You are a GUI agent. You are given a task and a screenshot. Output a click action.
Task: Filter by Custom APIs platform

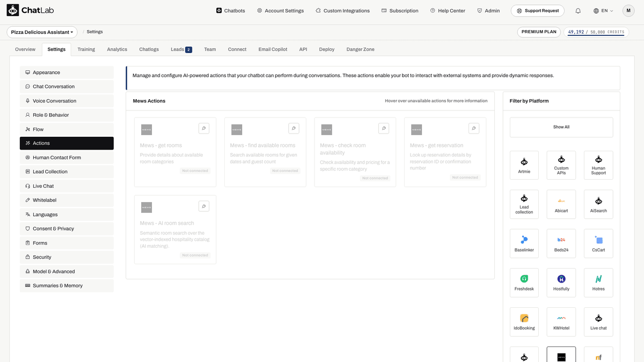point(561,165)
